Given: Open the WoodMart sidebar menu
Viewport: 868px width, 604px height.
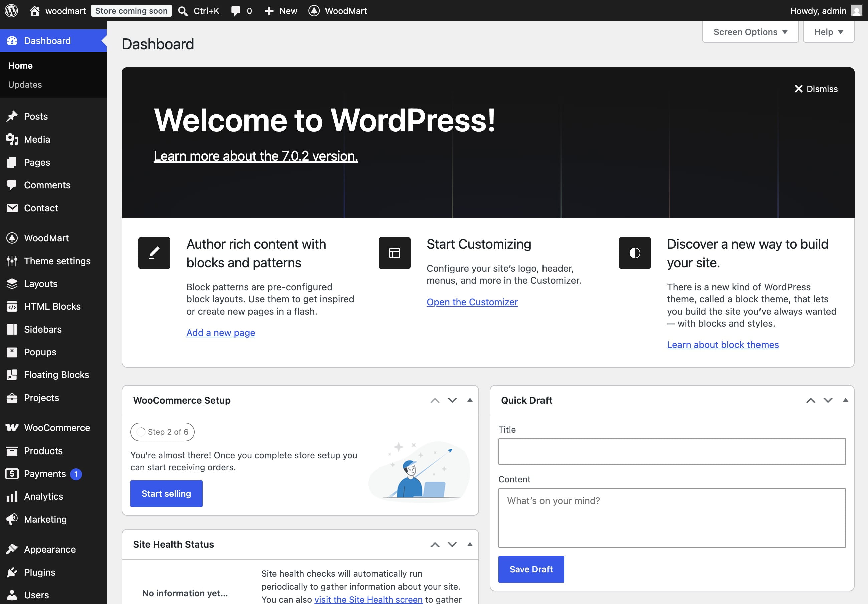Looking at the screenshot, I should [53, 238].
